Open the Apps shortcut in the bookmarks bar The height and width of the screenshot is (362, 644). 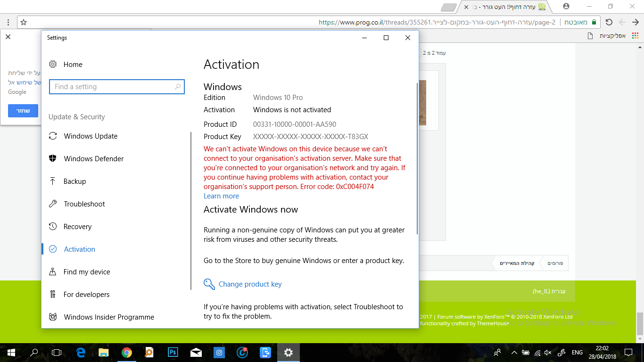coord(619,35)
